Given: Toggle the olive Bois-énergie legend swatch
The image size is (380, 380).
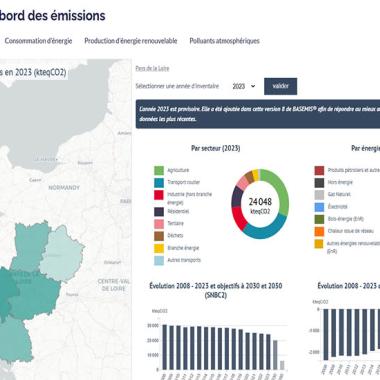Looking at the screenshot, I should [319, 219].
